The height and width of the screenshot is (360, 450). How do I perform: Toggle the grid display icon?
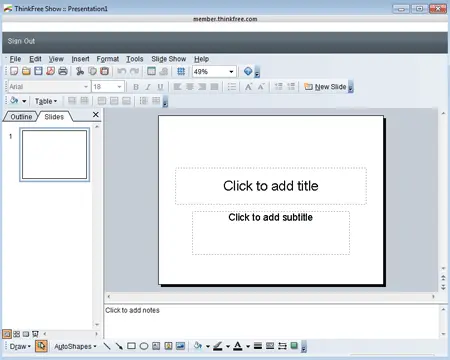click(181, 71)
